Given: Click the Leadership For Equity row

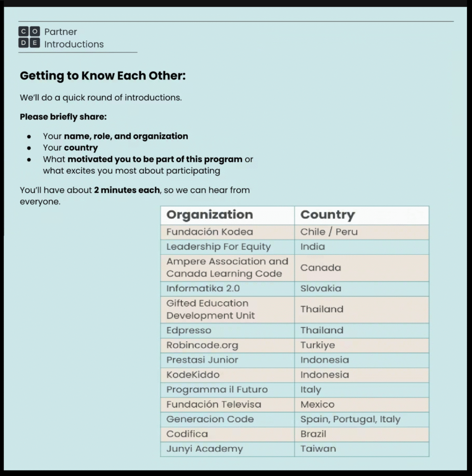Looking at the screenshot, I should [x=218, y=247].
